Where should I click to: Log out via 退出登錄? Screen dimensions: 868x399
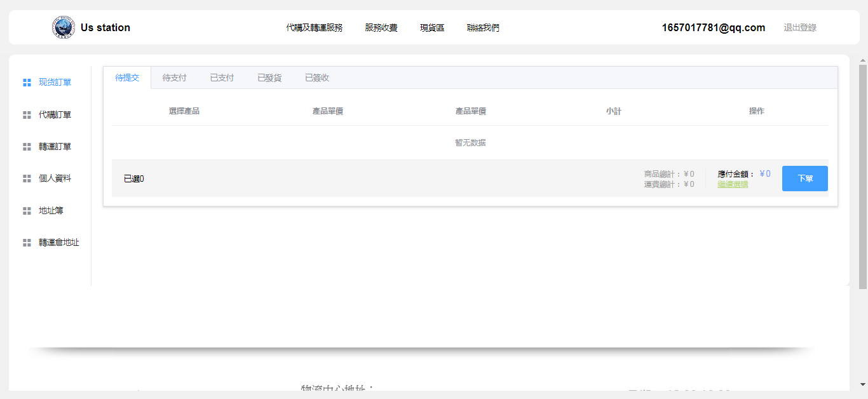[800, 28]
